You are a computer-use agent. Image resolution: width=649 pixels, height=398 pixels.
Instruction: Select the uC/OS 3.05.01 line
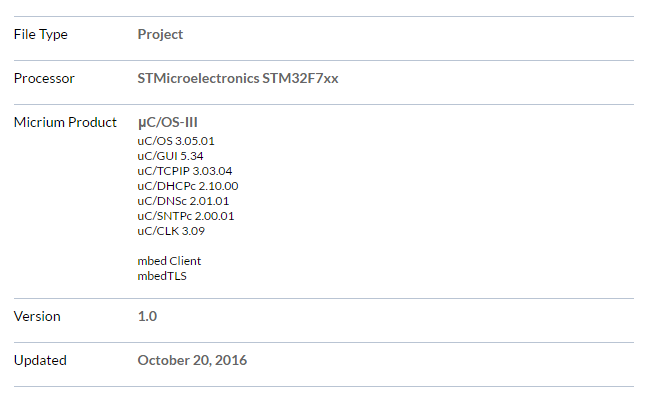point(176,141)
